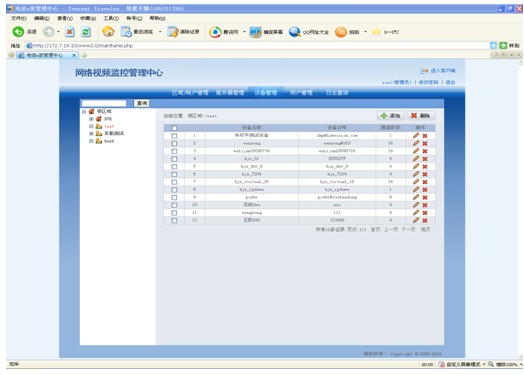This screenshot has height=375, width=524.
Task: Tick the checkbox for row 8 kjx_ipdome
Action: point(174,190)
